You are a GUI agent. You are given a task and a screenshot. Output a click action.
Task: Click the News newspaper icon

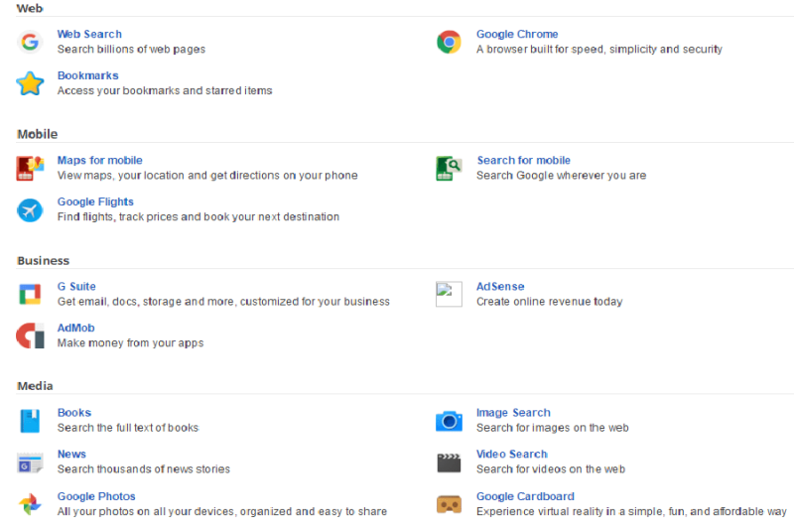pos(30,463)
